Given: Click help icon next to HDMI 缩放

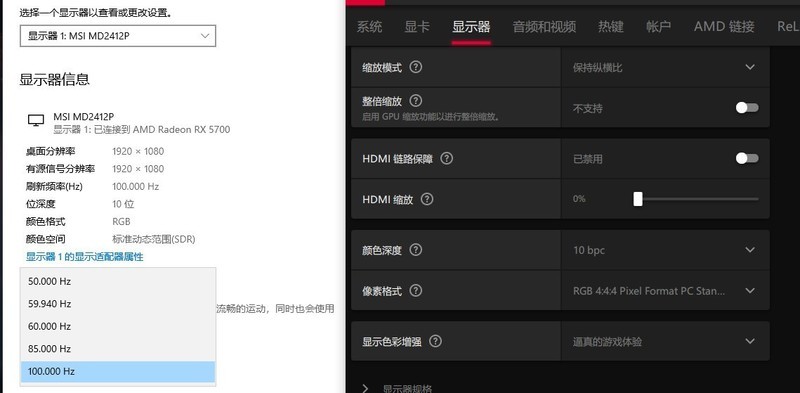Looking at the screenshot, I should pyautogui.click(x=427, y=199).
